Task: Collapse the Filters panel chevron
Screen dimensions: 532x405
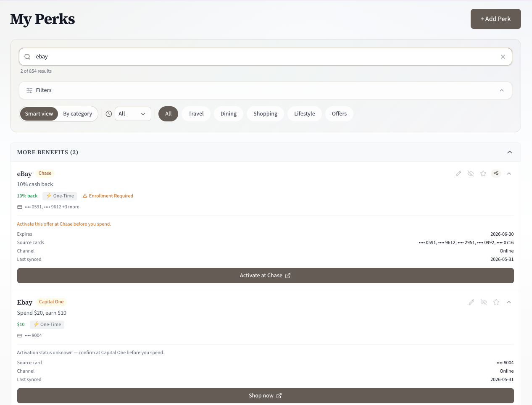Action: [502, 90]
